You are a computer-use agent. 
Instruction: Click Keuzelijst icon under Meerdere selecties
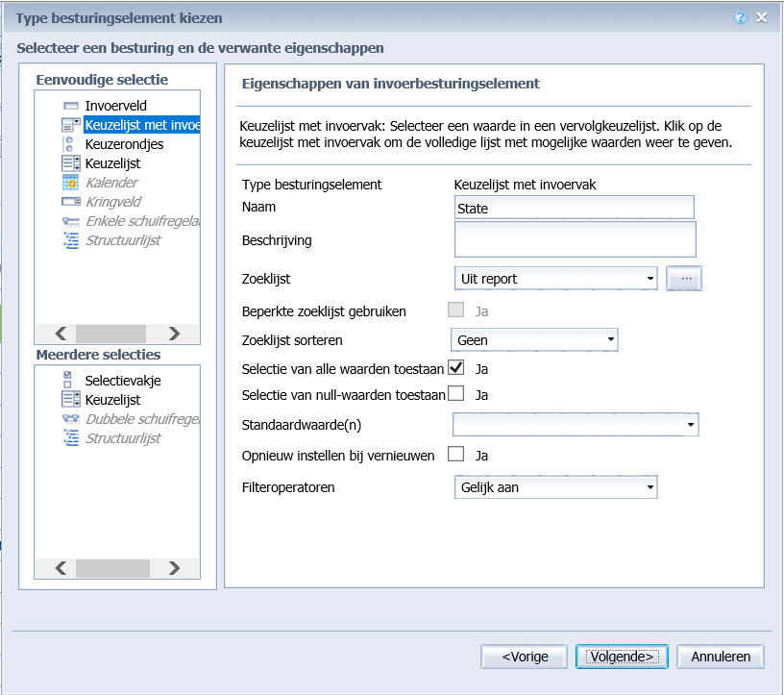71,400
